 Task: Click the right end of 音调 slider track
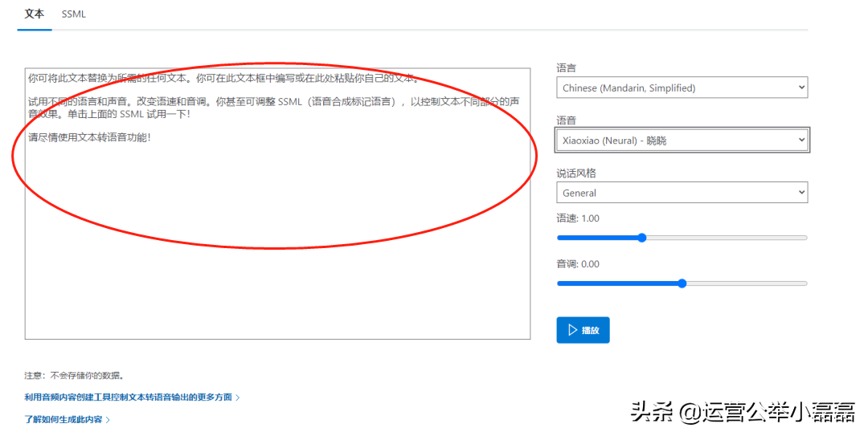(x=805, y=283)
